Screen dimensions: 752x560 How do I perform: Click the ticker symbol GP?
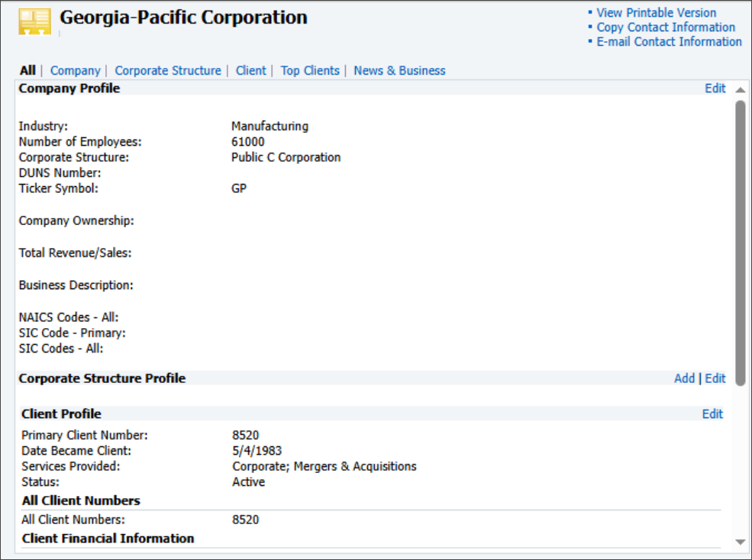239,188
